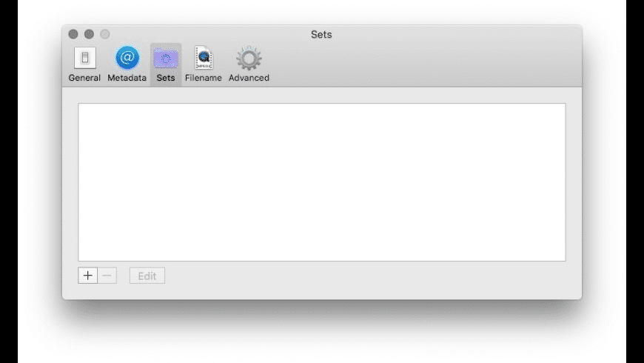Image resolution: width=644 pixels, height=363 pixels.
Task: Close the Sets preferences window
Action: 73,34
